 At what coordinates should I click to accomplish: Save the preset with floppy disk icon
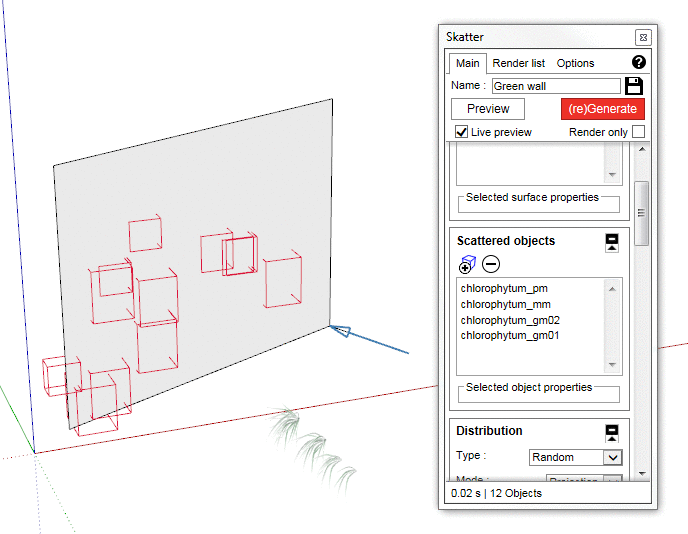[x=634, y=86]
